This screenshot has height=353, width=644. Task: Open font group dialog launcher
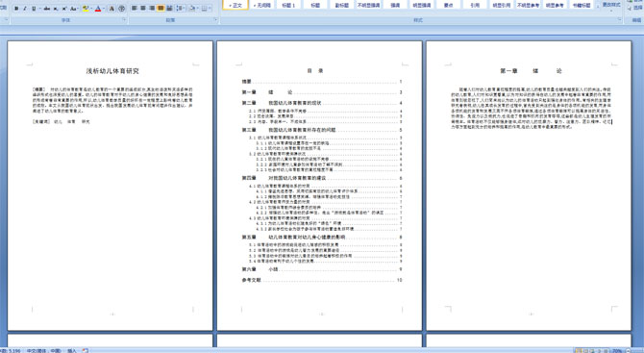(124, 19)
